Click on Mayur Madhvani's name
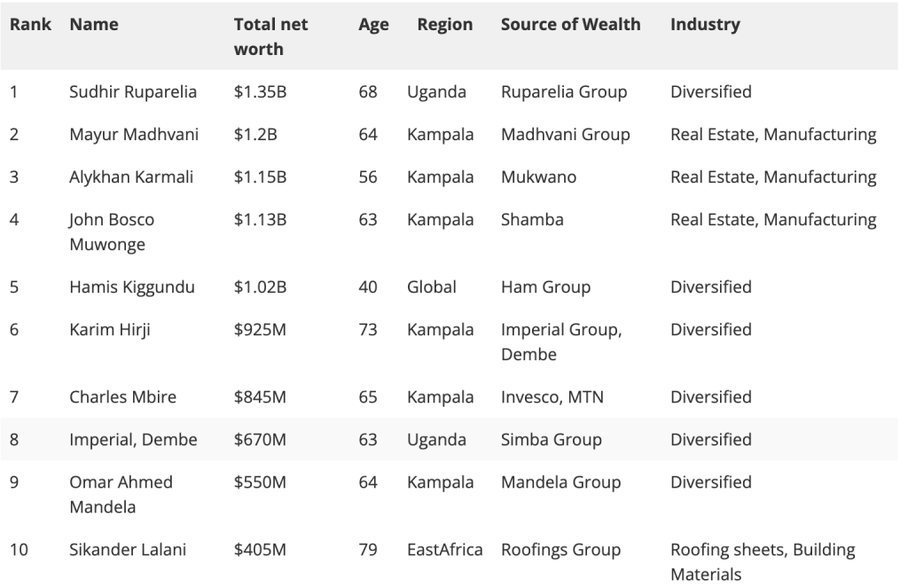Viewport: 908px width, 588px height. point(134,135)
